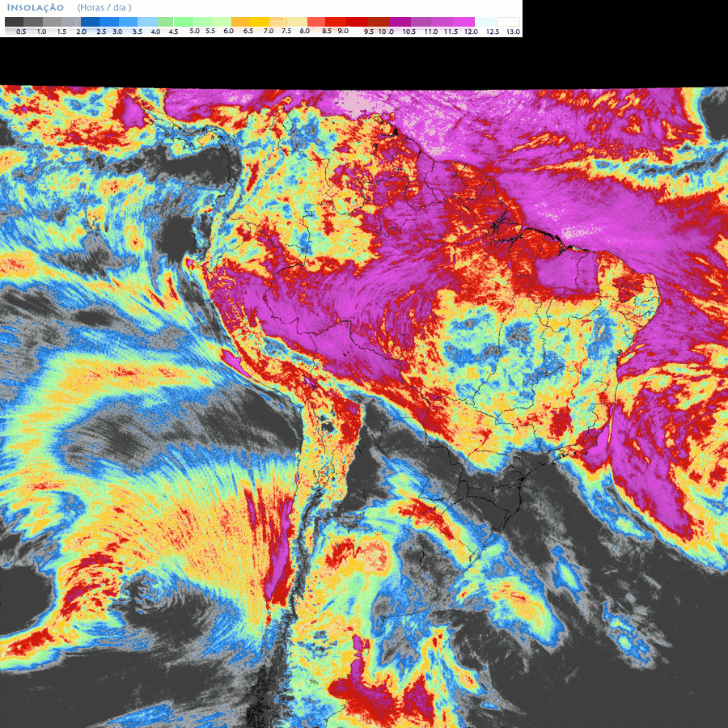Click the 4.5 scale label
This screenshot has height=728, width=728.
[x=173, y=32]
